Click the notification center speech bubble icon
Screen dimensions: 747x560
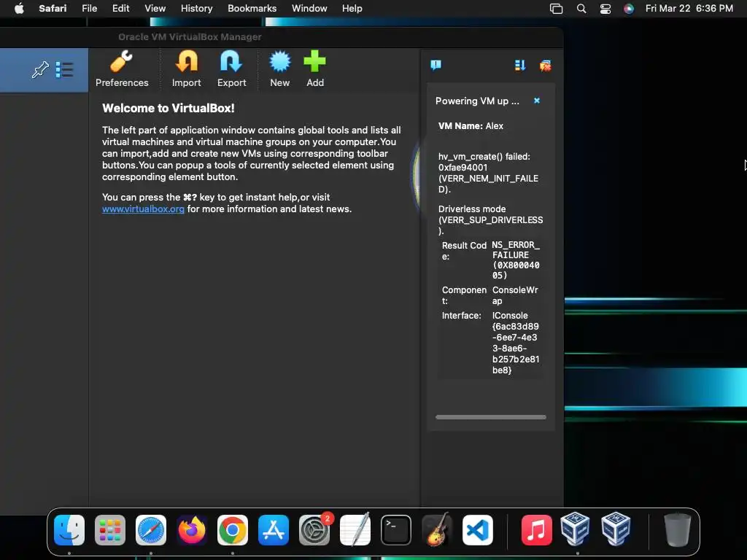click(436, 65)
